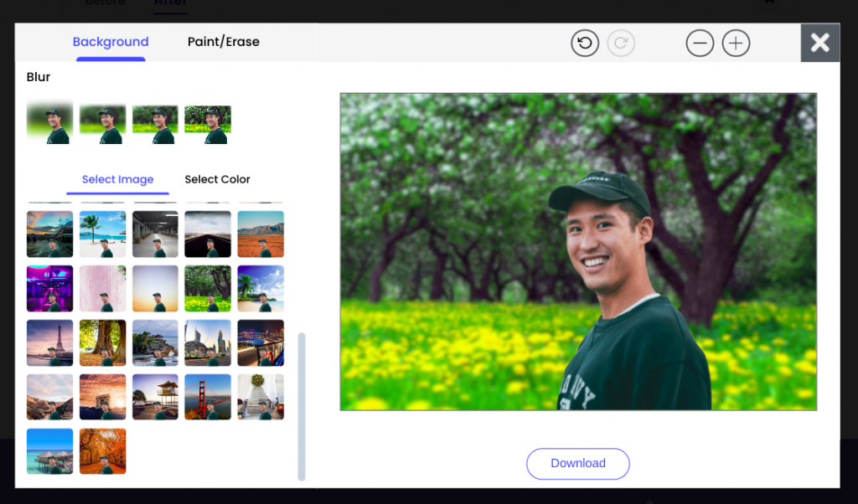Switch to the Select Color tab
The width and height of the screenshot is (858, 504).
[217, 179]
